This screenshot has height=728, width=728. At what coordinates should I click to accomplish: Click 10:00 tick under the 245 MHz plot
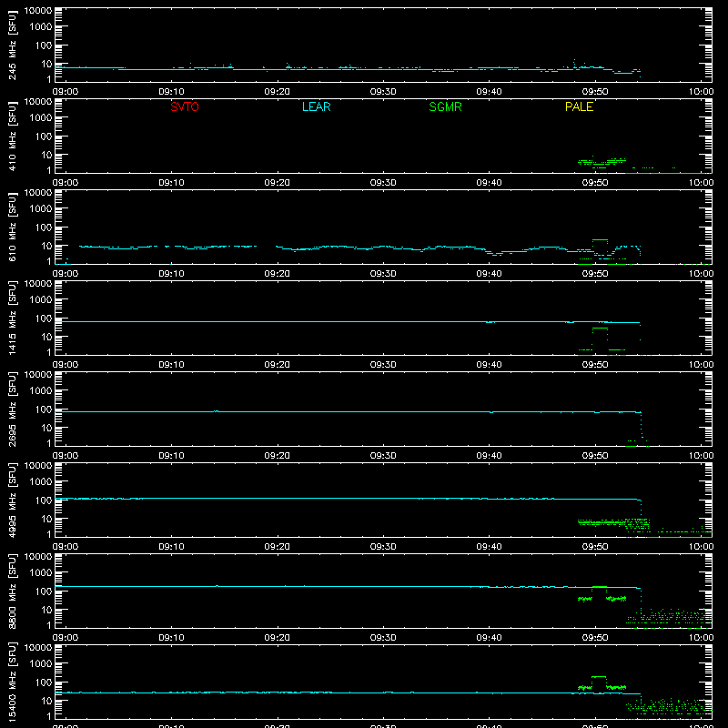tap(701, 92)
